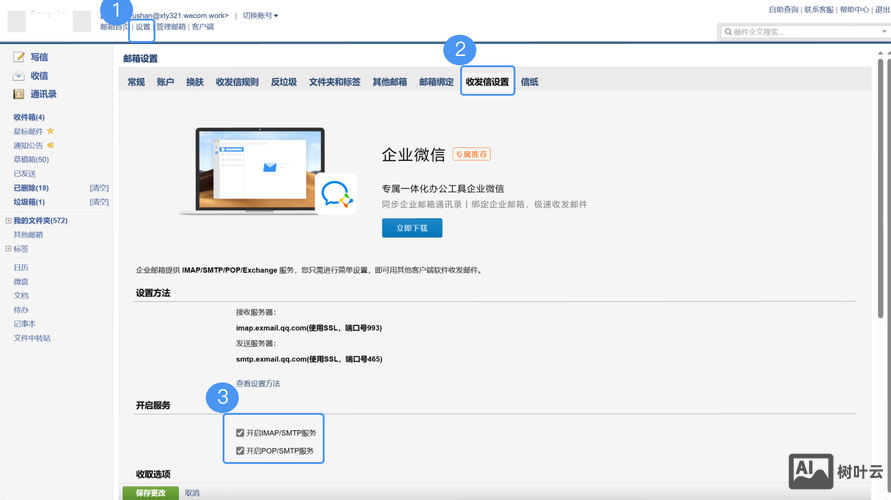The image size is (891, 500).
Task: Click the 取消 cancel link
Action: 192,493
